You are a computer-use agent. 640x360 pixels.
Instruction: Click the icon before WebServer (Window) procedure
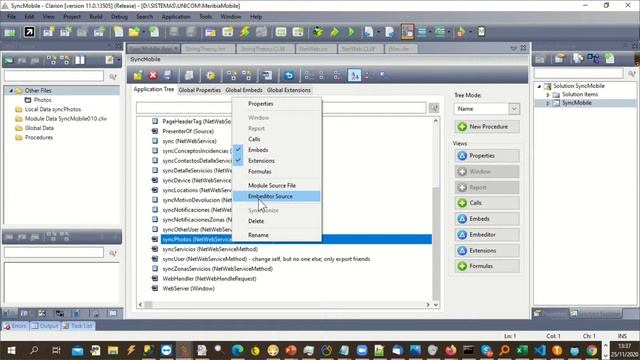[x=155, y=288]
